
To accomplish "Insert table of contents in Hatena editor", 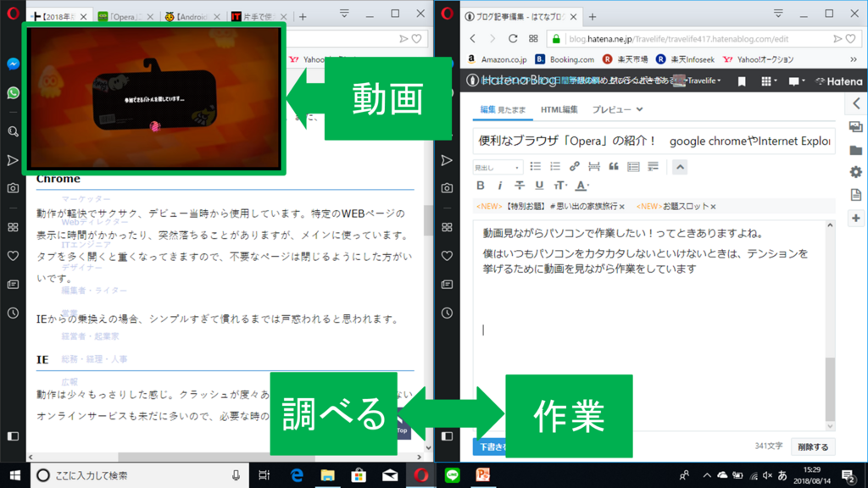I will coord(633,167).
